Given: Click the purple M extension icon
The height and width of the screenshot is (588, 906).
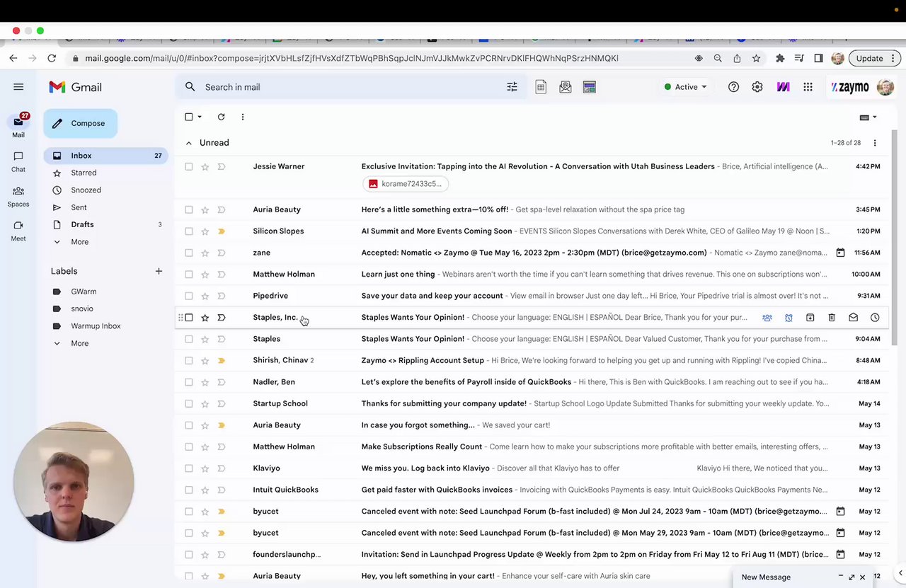Looking at the screenshot, I should click(783, 87).
